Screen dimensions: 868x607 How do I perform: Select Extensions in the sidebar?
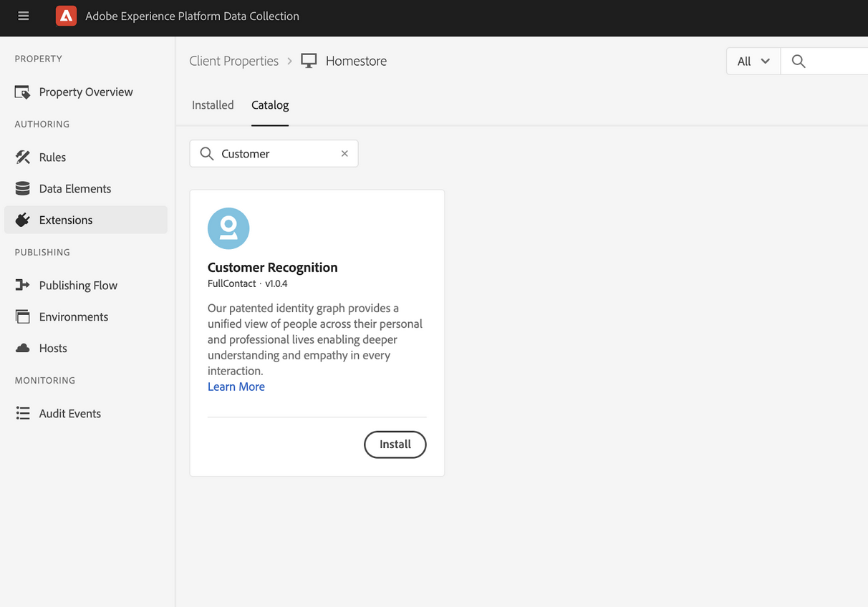point(86,220)
